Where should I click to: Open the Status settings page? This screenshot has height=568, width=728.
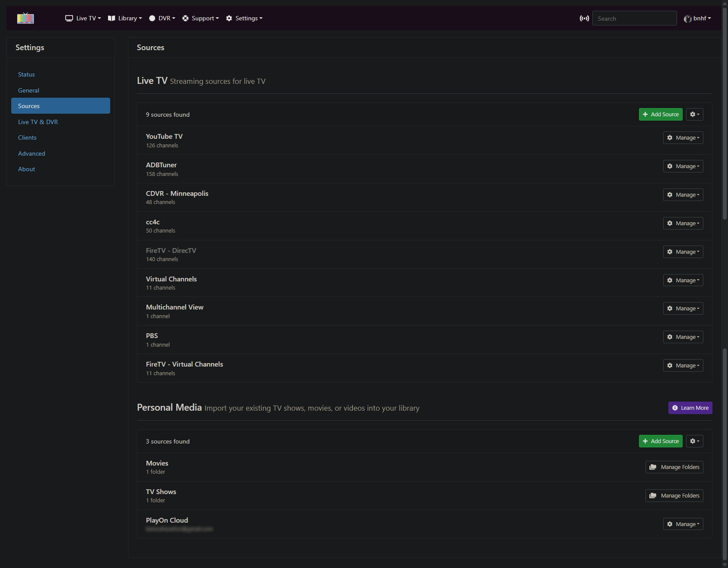pyautogui.click(x=26, y=74)
